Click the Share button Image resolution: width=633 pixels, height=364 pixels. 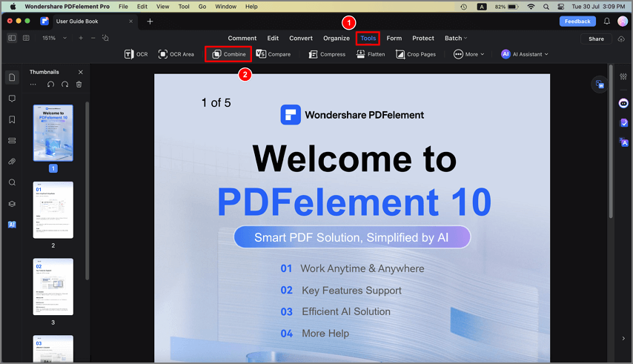pyautogui.click(x=596, y=39)
